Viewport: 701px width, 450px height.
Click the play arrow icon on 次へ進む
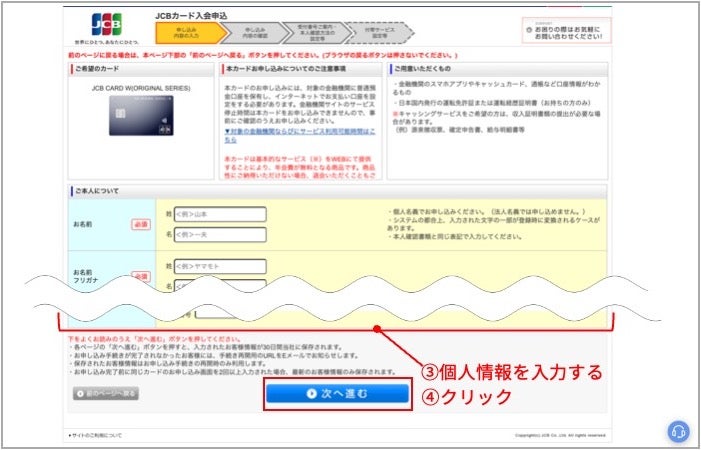click(x=313, y=394)
